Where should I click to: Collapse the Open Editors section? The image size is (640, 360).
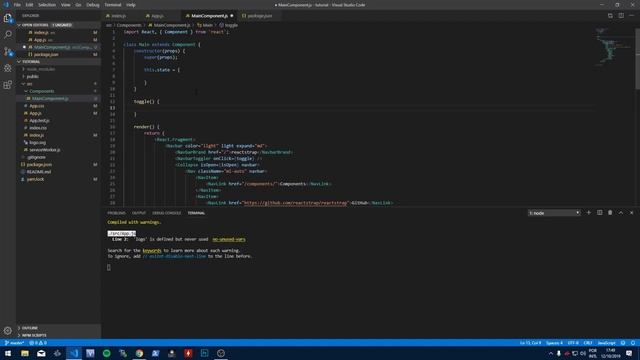pyautogui.click(x=58, y=25)
